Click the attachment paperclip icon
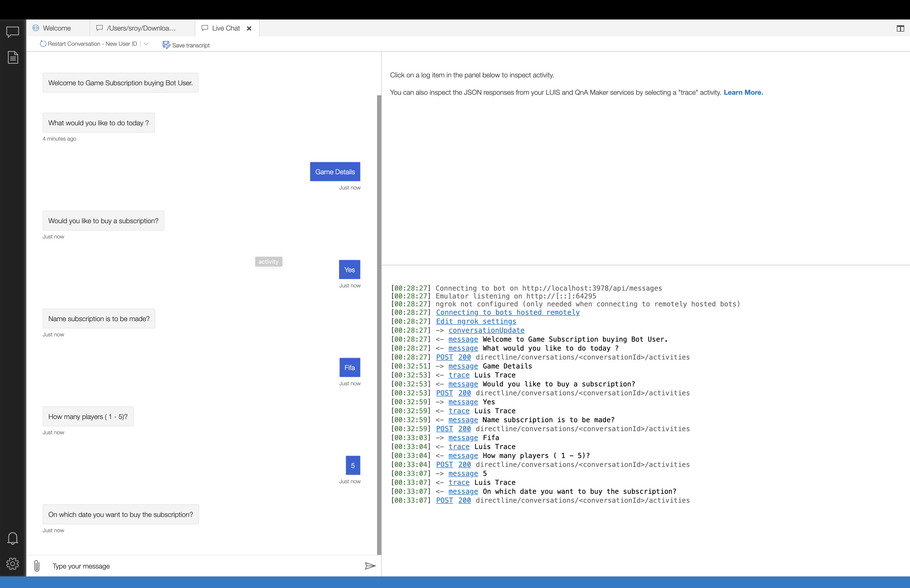 37,565
